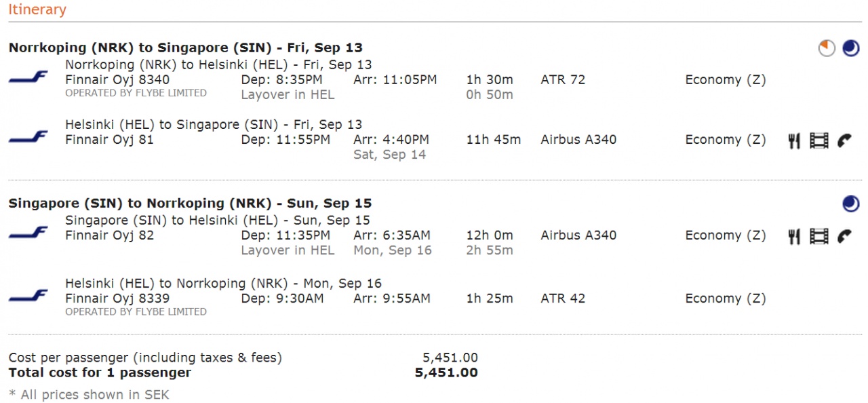
Task: Click the meal icon on Finnair flight 81
Action: [x=794, y=140]
